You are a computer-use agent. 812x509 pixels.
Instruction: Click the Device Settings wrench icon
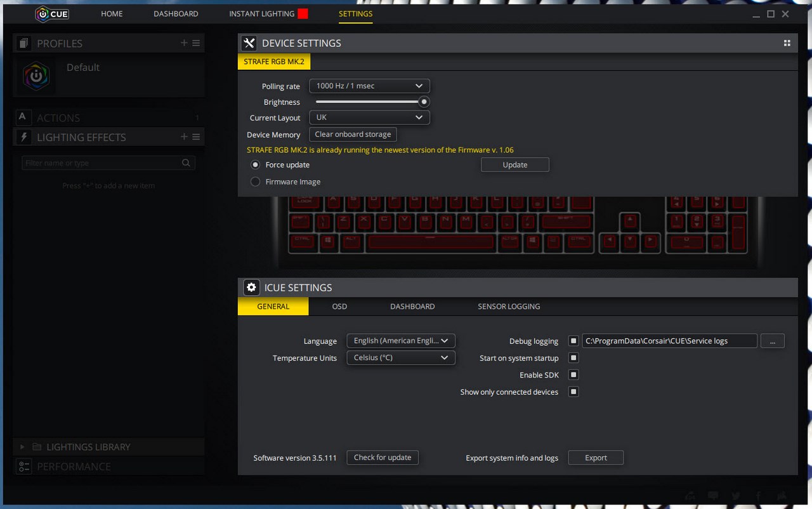pyautogui.click(x=249, y=43)
